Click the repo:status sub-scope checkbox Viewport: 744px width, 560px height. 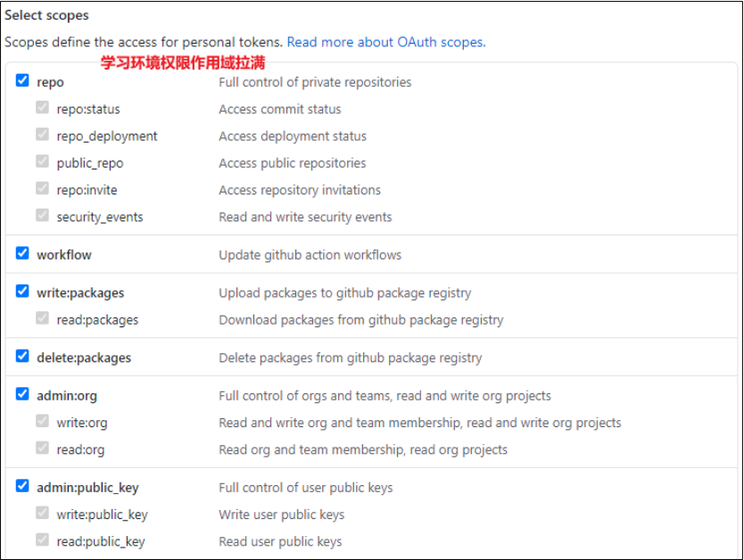[42, 108]
